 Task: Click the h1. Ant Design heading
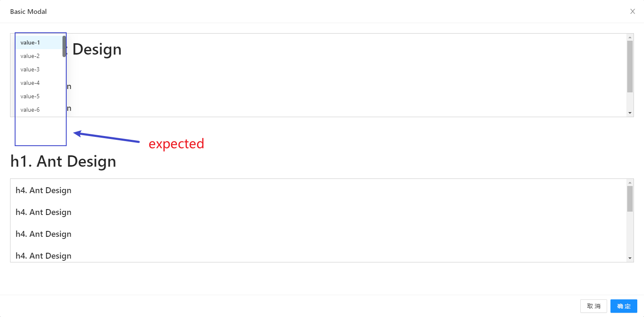63,161
